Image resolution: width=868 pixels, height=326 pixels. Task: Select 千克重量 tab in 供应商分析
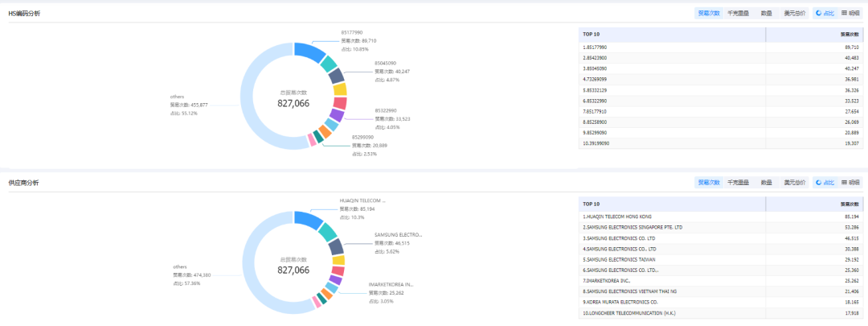click(x=739, y=183)
